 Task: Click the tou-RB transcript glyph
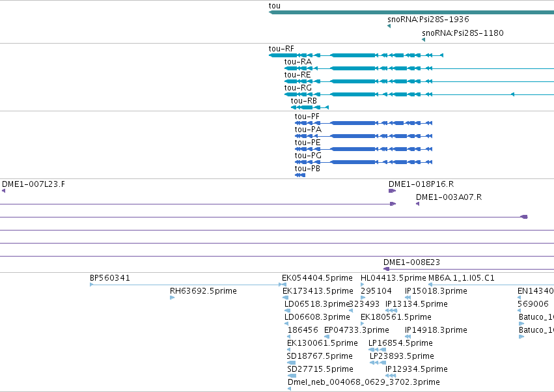(310, 107)
